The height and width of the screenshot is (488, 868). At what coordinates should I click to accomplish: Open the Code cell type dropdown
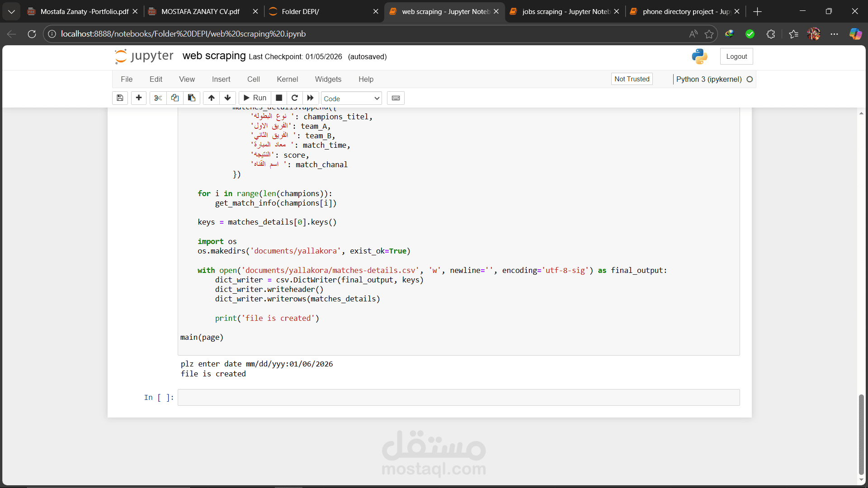tap(351, 99)
